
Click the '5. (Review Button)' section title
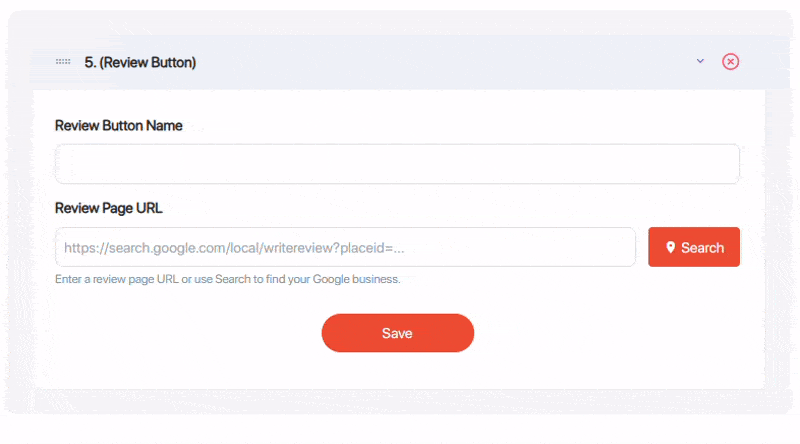click(140, 62)
